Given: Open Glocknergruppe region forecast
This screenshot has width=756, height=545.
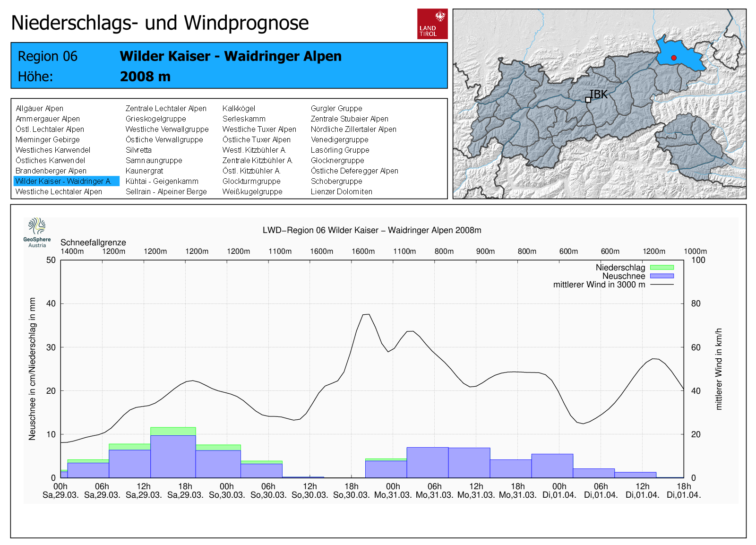Looking at the screenshot, I should (x=337, y=160).
